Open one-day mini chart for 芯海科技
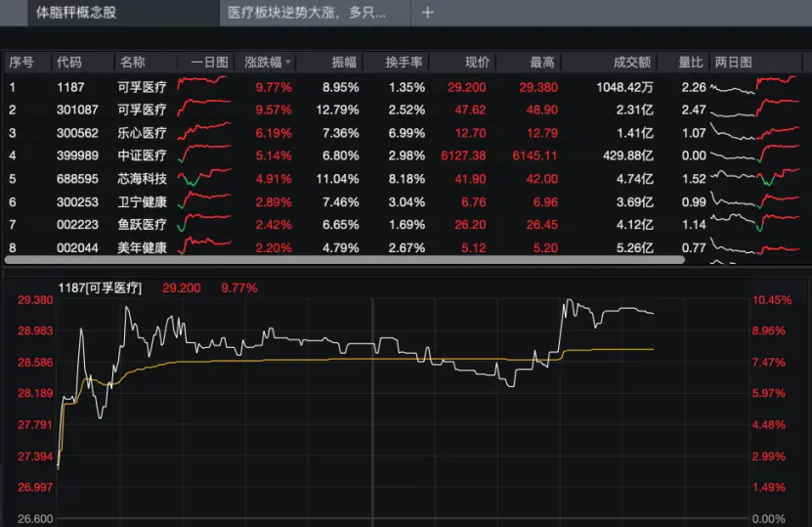 click(x=204, y=177)
